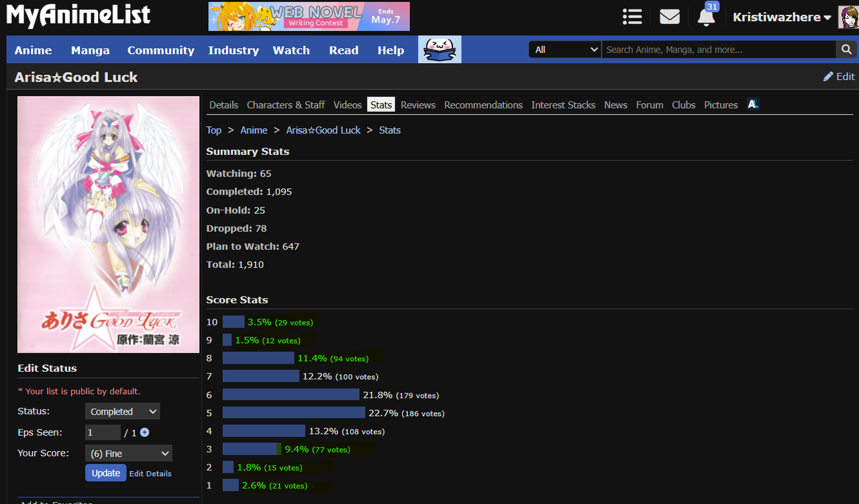The height and width of the screenshot is (504, 859).
Task: Click the search anime and manga field
Action: tap(719, 50)
